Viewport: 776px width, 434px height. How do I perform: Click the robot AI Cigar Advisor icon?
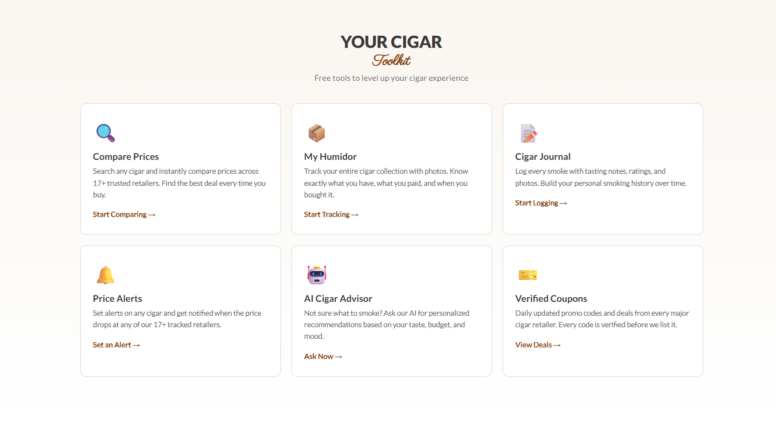click(x=316, y=275)
